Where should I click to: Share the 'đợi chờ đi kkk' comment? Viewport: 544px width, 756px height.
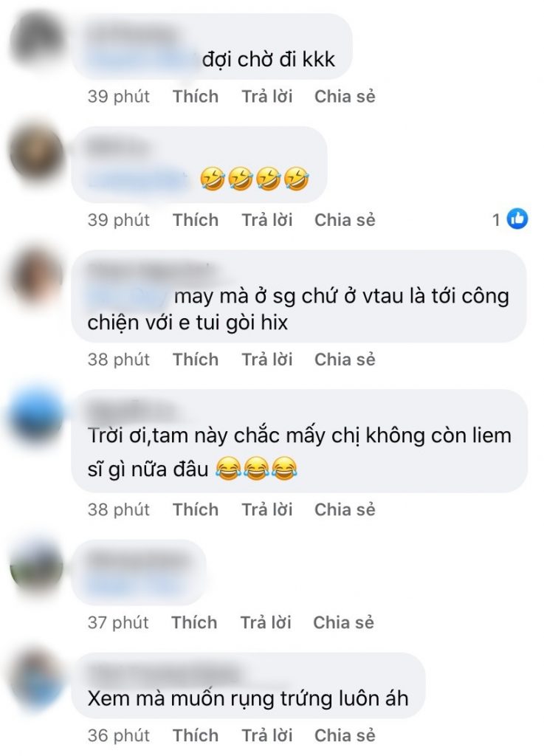pos(345,97)
